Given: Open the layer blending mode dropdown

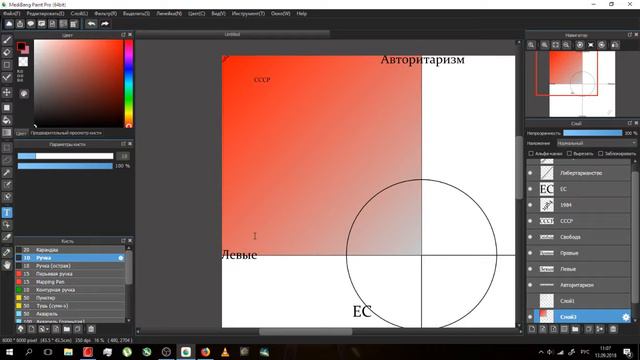Looking at the screenshot, I should (596, 143).
